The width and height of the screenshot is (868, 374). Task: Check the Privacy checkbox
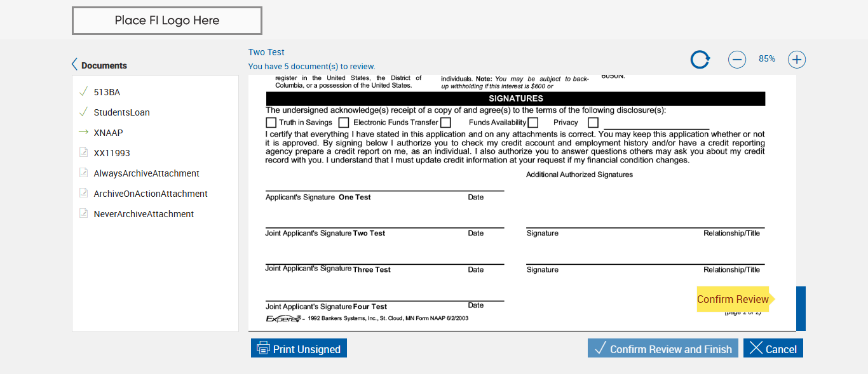pyautogui.click(x=533, y=123)
